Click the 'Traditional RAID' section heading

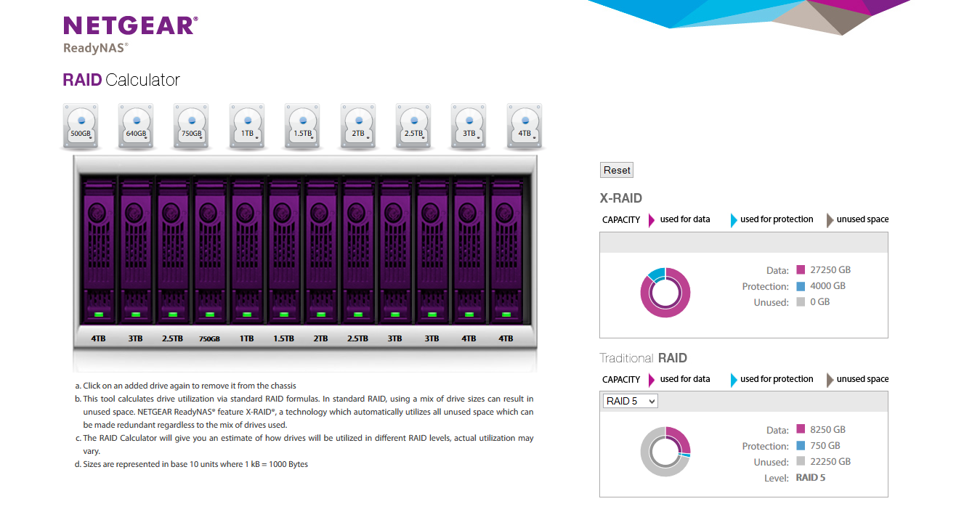click(x=643, y=358)
